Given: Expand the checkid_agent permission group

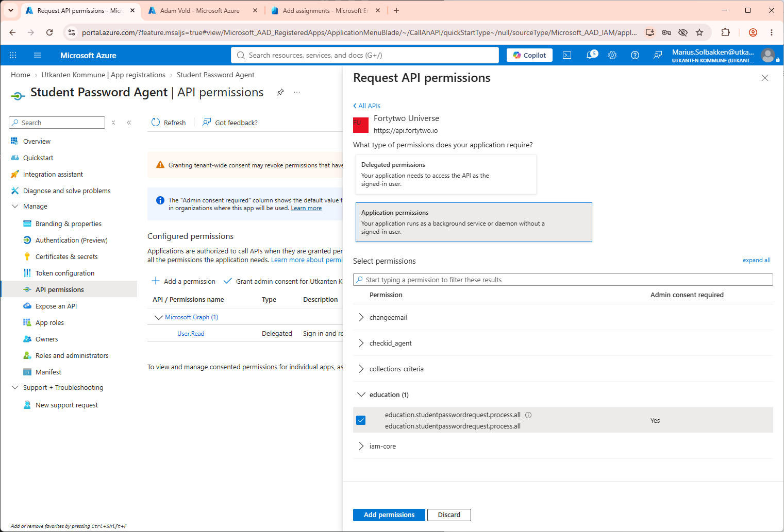Looking at the screenshot, I should click(x=361, y=343).
